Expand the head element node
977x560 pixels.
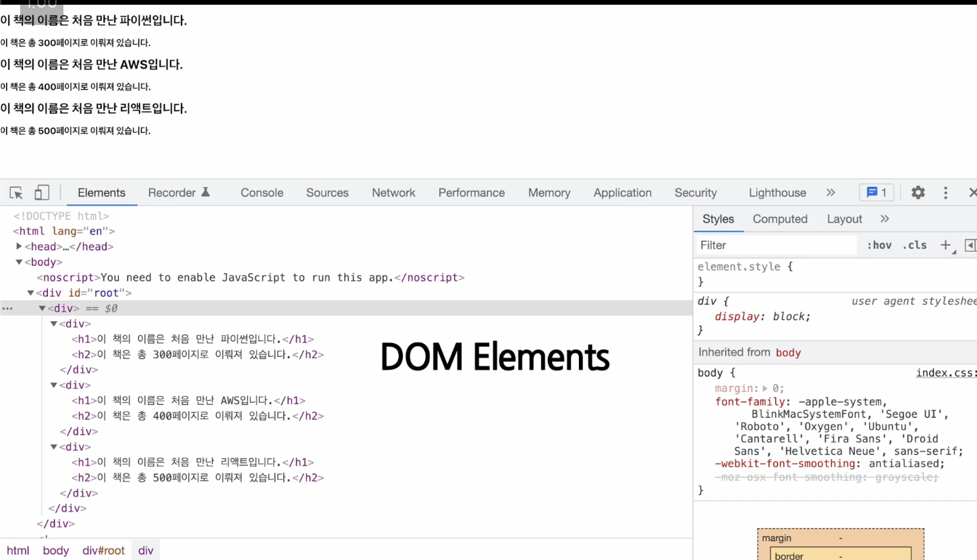pos(20,246)
